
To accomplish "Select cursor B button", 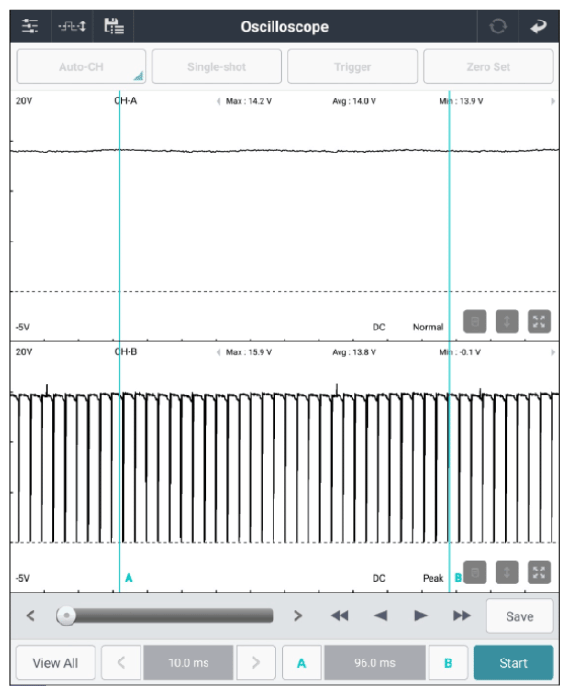I will point(448,663).
